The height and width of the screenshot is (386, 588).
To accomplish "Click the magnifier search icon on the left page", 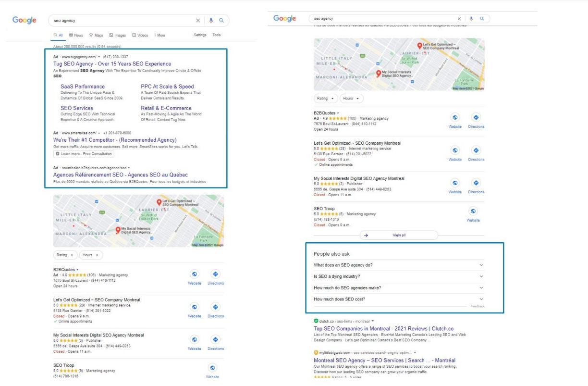I will [x=221, y=21].
